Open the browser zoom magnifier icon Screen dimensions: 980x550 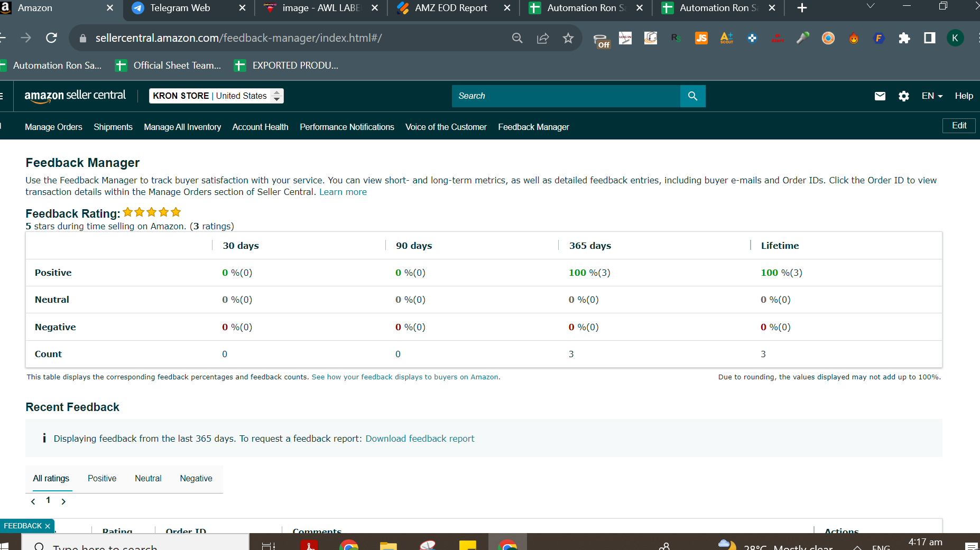point(517,38)
